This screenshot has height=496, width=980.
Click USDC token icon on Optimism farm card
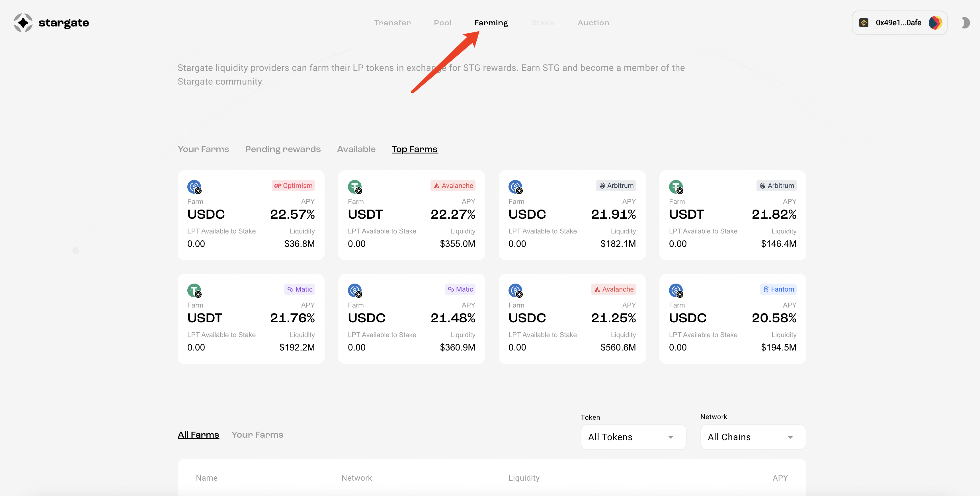(194, 187)
